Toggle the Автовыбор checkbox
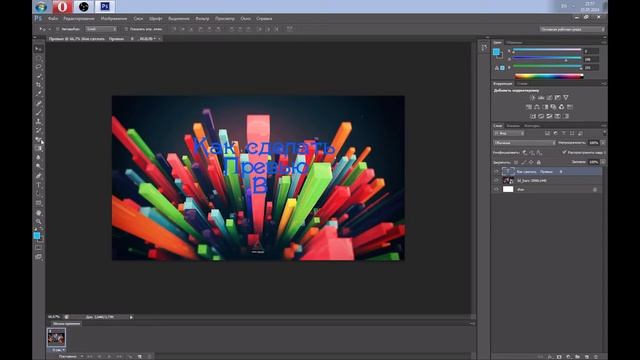 pos(58,29)
